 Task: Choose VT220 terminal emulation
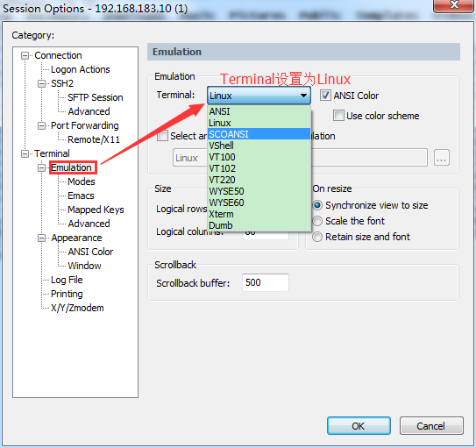[x=259, y=180]
